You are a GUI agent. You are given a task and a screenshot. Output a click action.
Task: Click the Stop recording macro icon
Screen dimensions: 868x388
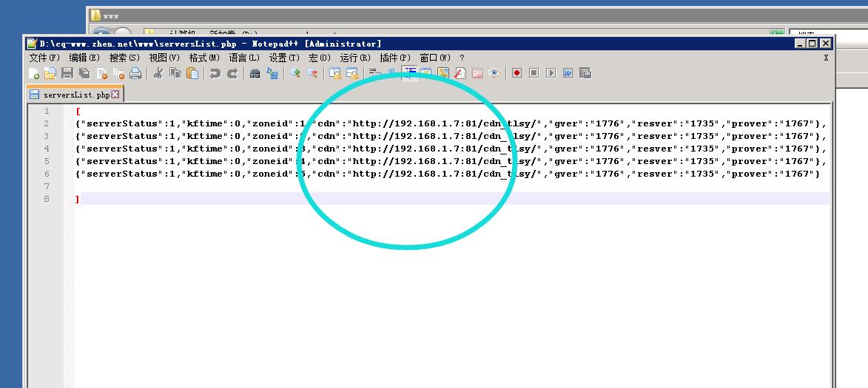534,73
